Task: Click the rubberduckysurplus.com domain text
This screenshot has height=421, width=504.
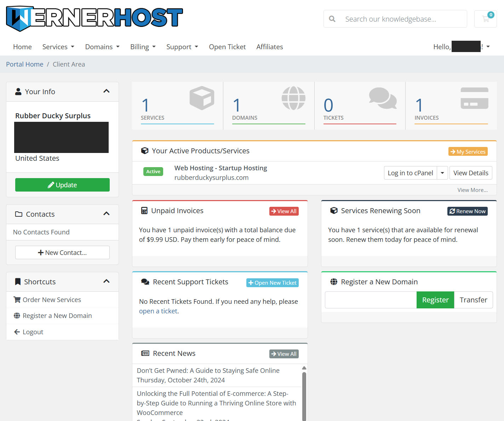Action: click(211, 177)
